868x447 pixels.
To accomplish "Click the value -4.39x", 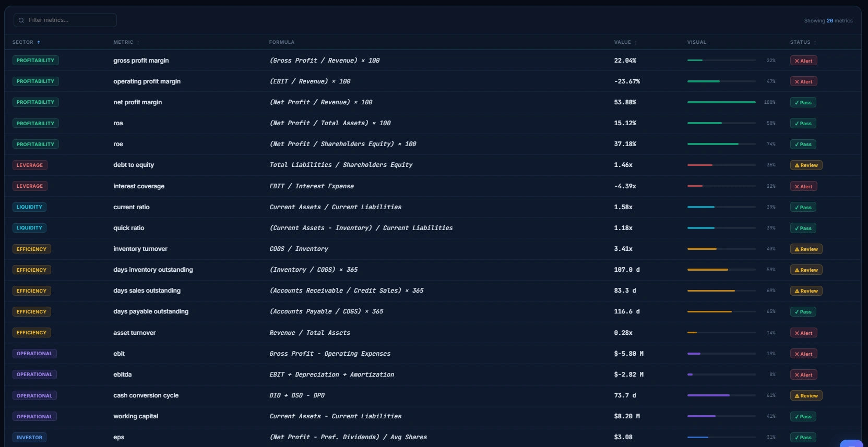I will click(625, 186).
